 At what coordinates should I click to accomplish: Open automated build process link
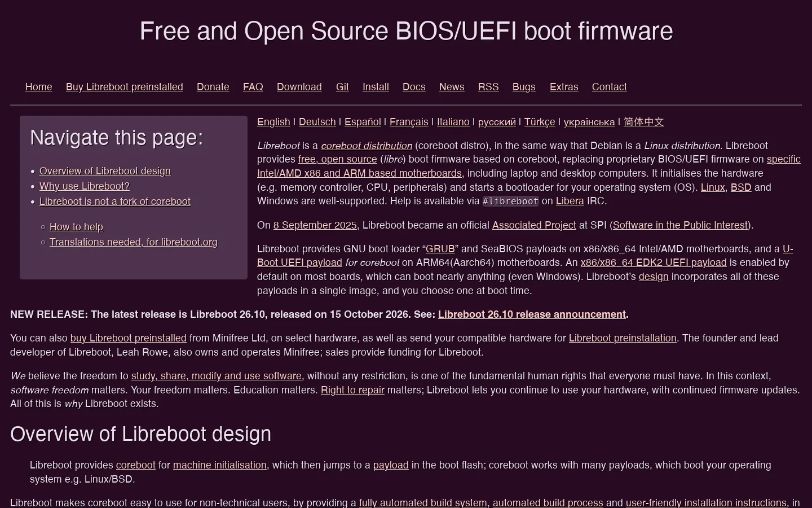548,502
